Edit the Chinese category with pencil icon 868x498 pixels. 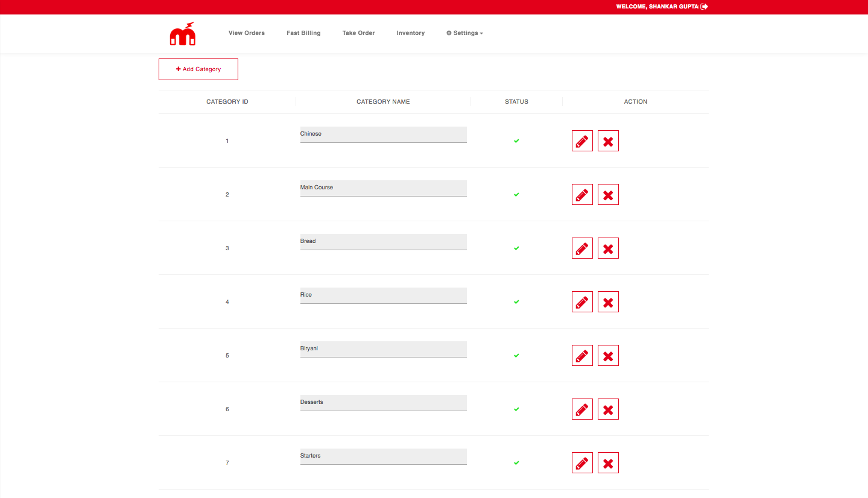[x=582, y=141]
